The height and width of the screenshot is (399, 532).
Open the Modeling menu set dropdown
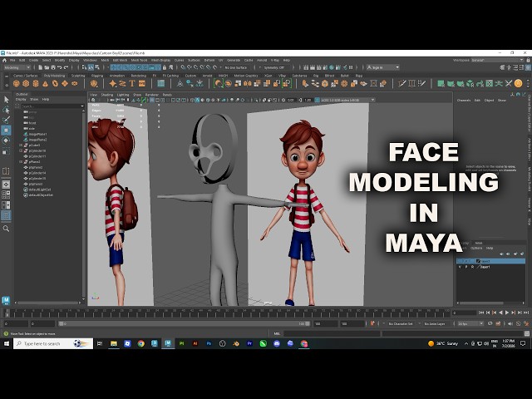pos(17,67)
